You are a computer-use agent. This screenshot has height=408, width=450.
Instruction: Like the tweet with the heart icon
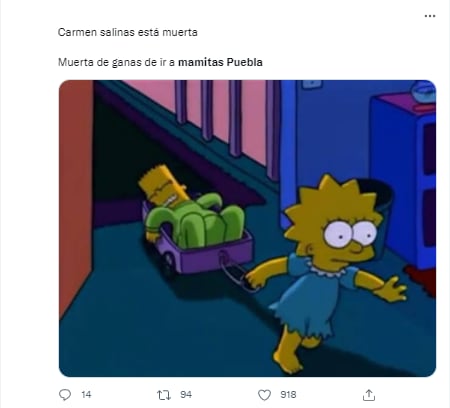tap(264, 395)
